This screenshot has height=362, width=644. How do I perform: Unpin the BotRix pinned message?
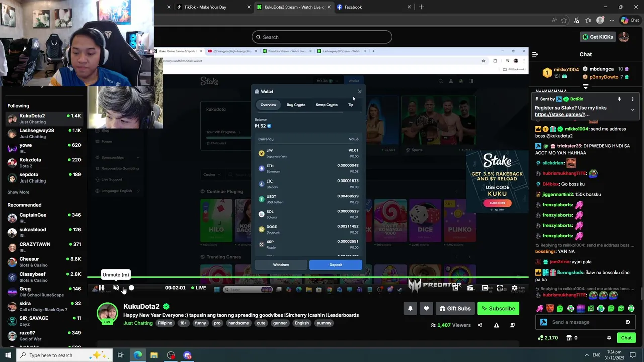(619, 99)
